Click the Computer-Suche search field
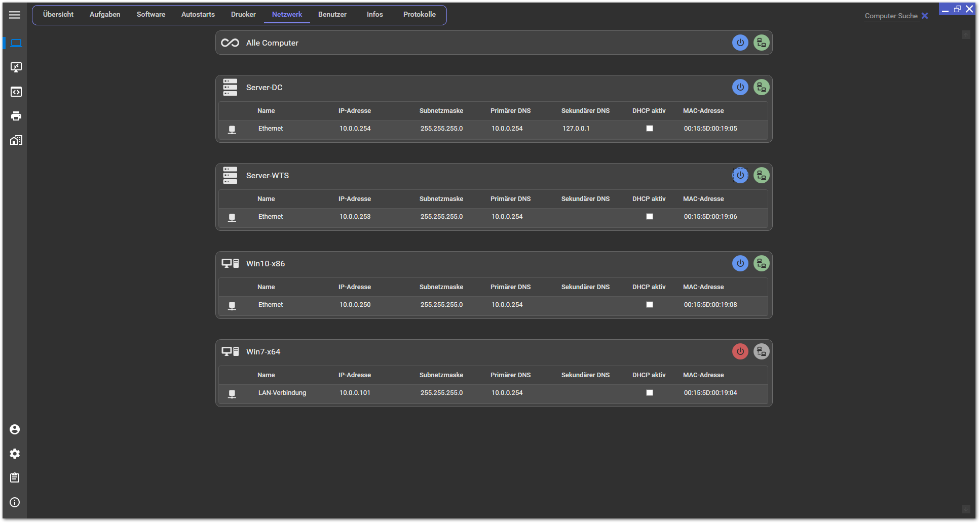This screenshot has width=980, height=523. tap(891, 16)
